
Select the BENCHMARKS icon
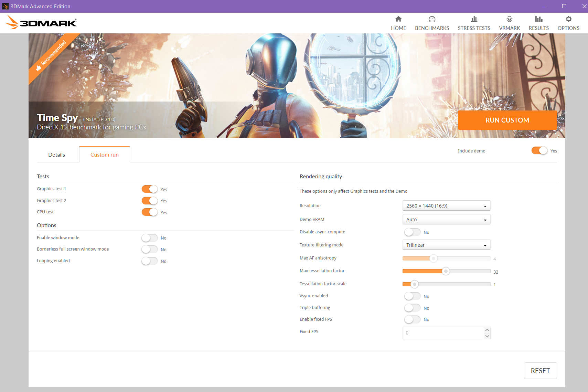(432, 23)
